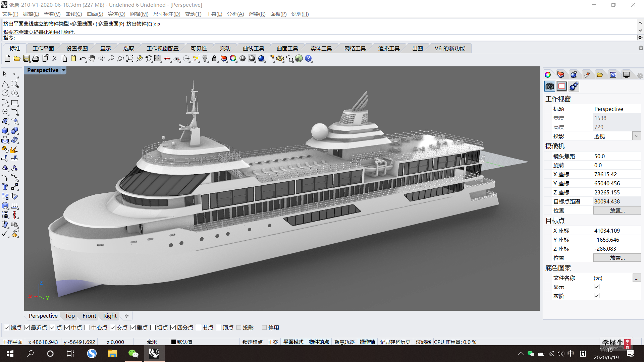This screenshot has height=362, width=644.
Task: Toggle the 端点 osnap checkbox
Action: [x=7, y=327]
